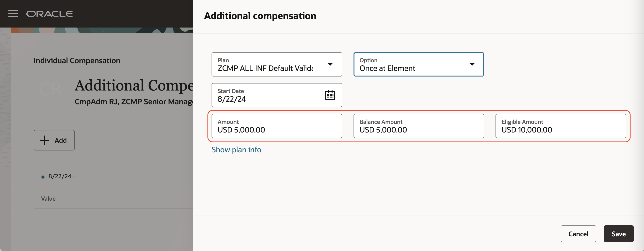This screenshot has width=644, height=251.
Task: Open the Show plan info link
Action: click(236, 150)
